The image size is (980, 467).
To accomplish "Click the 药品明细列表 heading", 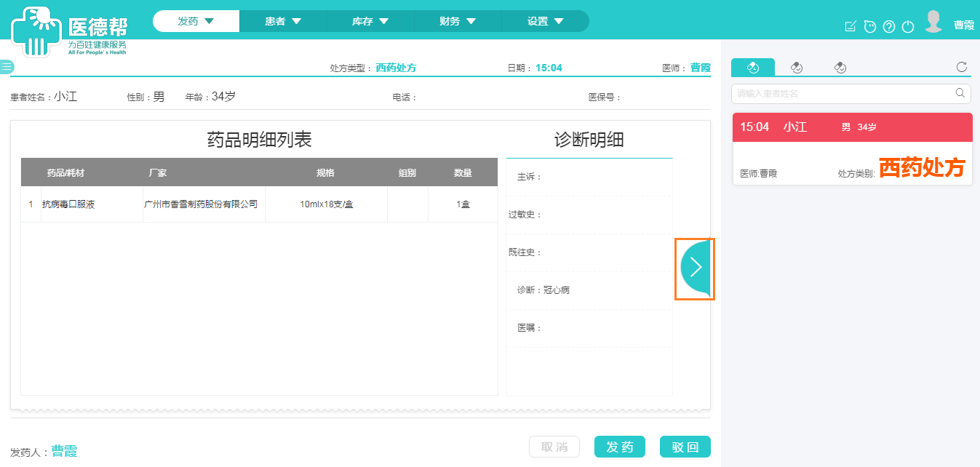I will pos(260,140).
